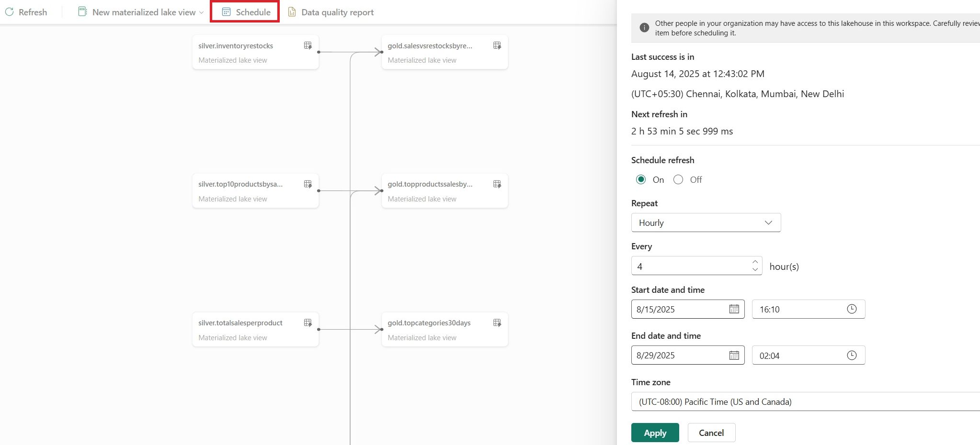Open the Data quality report
Viewport: 980px width, 445px height.
click(x=330, y=12)
